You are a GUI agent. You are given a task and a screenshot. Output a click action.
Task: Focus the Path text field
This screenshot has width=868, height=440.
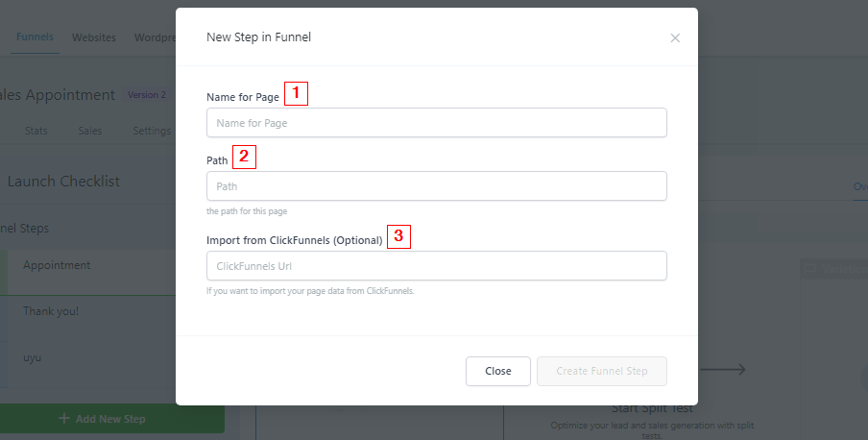437,185
